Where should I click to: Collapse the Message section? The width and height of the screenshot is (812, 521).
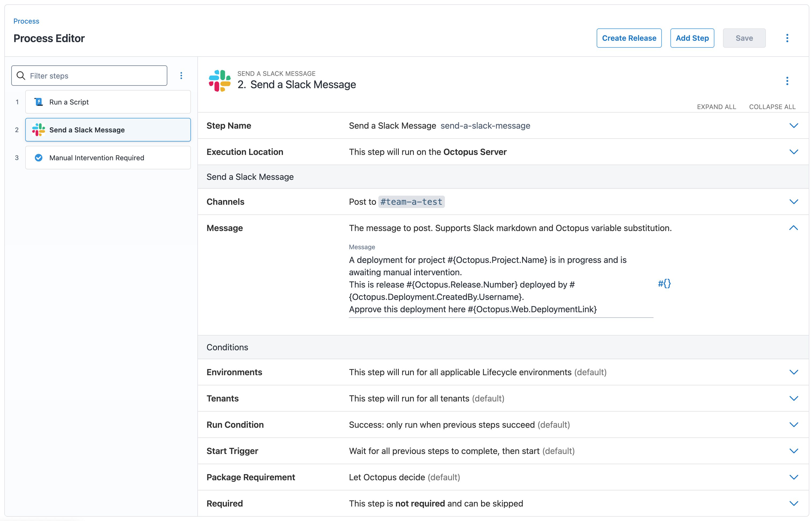[x=793, y=228]
